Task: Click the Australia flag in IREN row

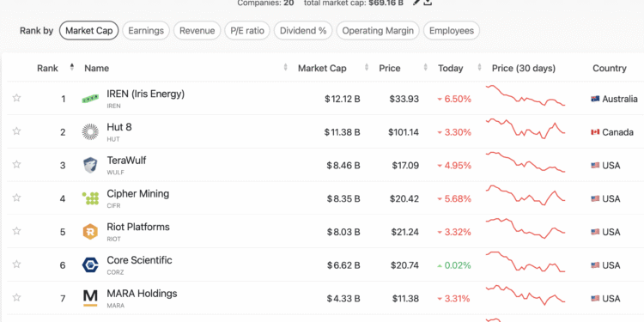Action: pyautogui.click(x=595, y=99)
